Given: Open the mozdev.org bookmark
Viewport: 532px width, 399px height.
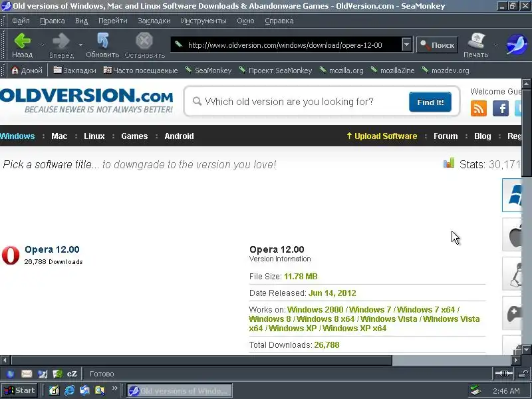Looking at the screenshot, I should point(446,70).
